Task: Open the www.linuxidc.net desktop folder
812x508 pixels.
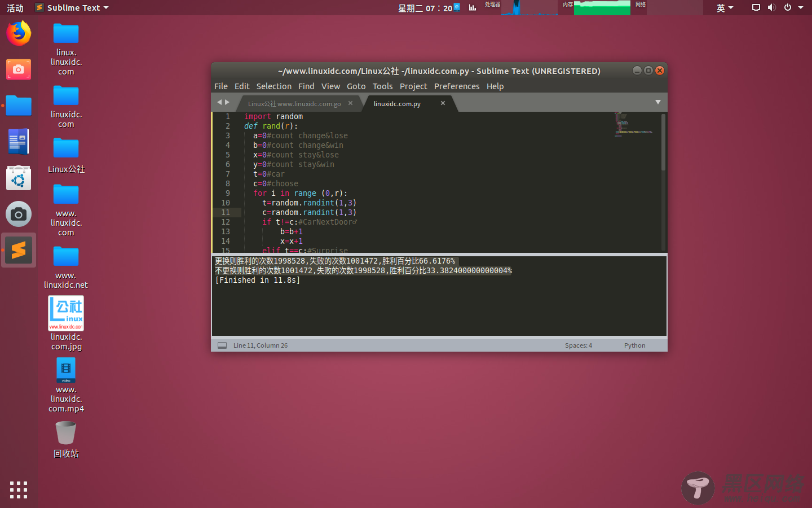Action: tap(66, 268)
